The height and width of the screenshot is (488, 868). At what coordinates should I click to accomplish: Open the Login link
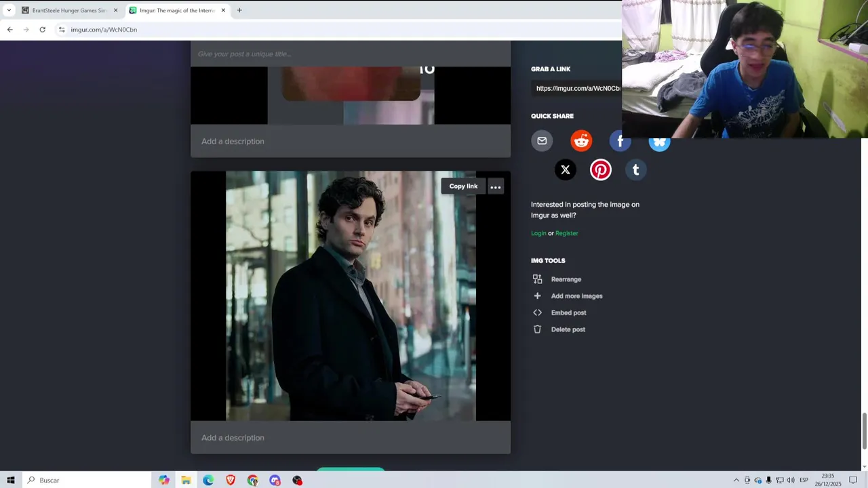538,233
